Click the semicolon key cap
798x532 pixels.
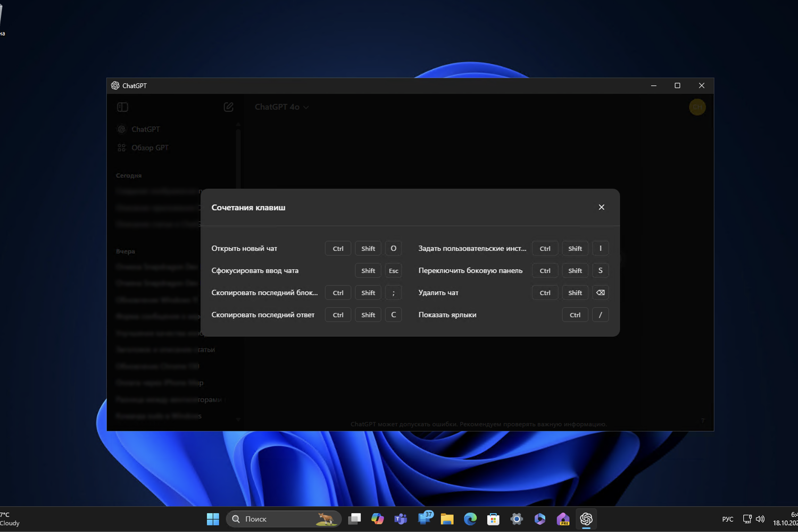[393, 293]
